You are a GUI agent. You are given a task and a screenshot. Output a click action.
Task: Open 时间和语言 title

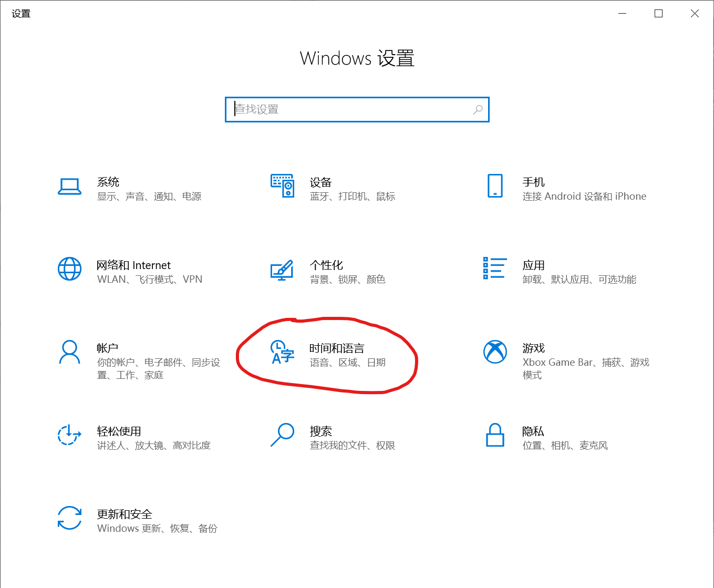coord(337,348)
